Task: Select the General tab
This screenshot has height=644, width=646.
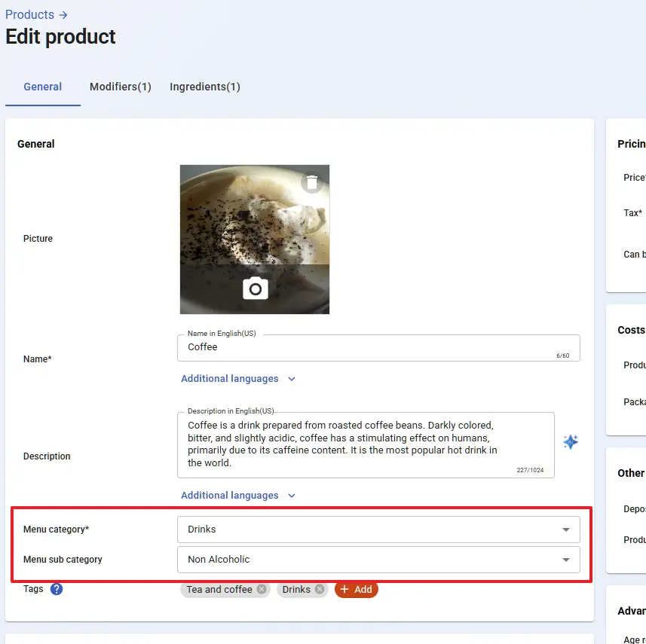Action: (x=43, y=87)
